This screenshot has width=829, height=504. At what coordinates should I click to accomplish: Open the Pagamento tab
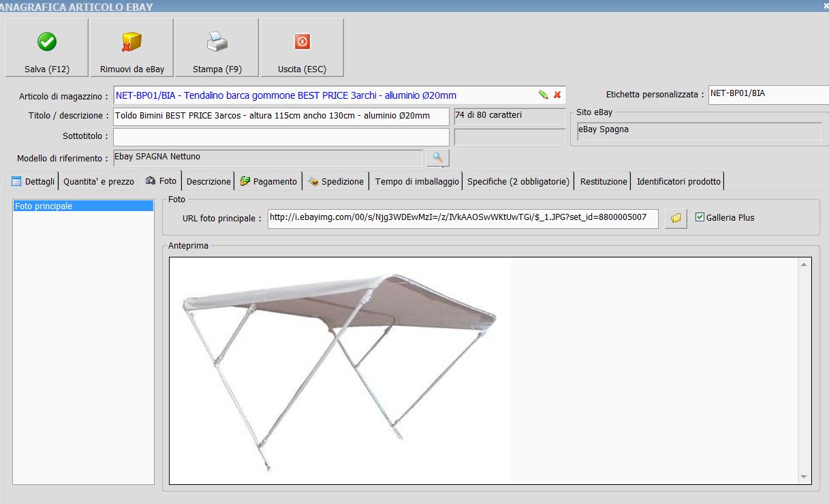pyautogui.click(x=268, y=181)
